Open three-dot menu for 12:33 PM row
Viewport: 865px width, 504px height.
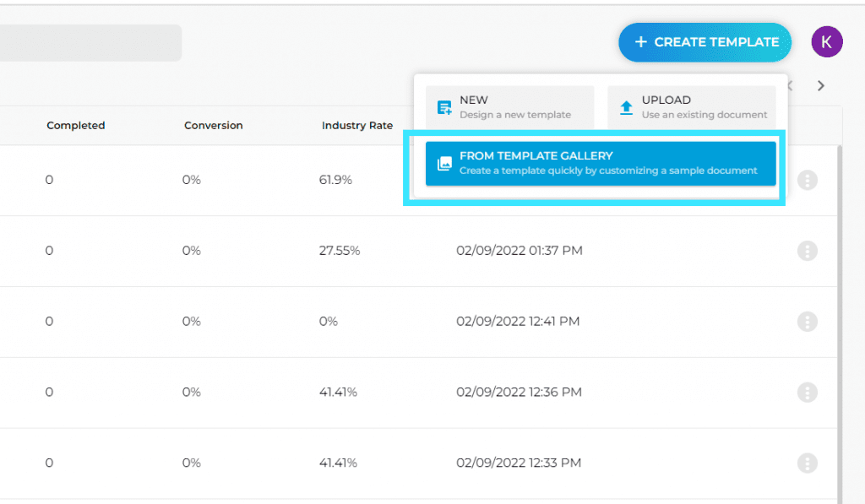tap(807, 463)
